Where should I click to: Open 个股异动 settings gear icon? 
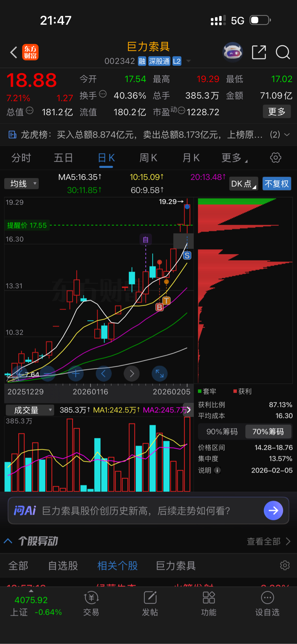[285, 565]
